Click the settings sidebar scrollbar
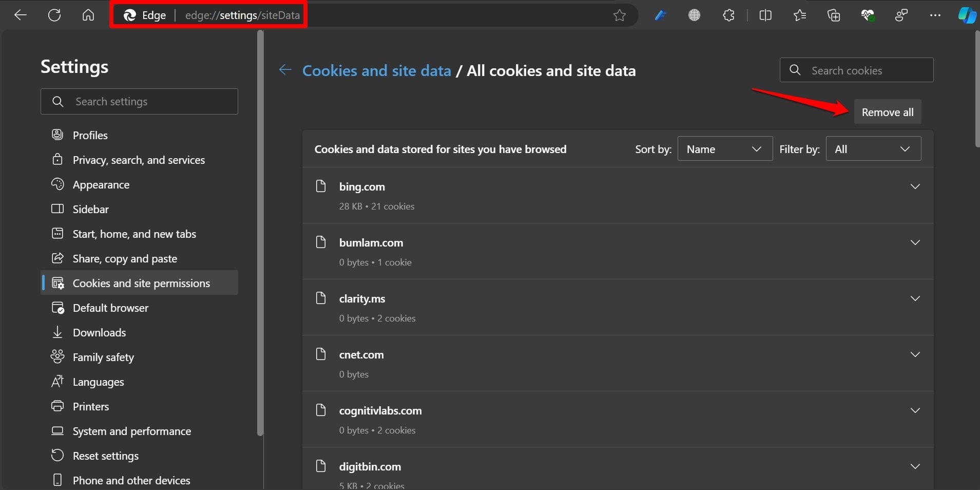 point(260,233)
